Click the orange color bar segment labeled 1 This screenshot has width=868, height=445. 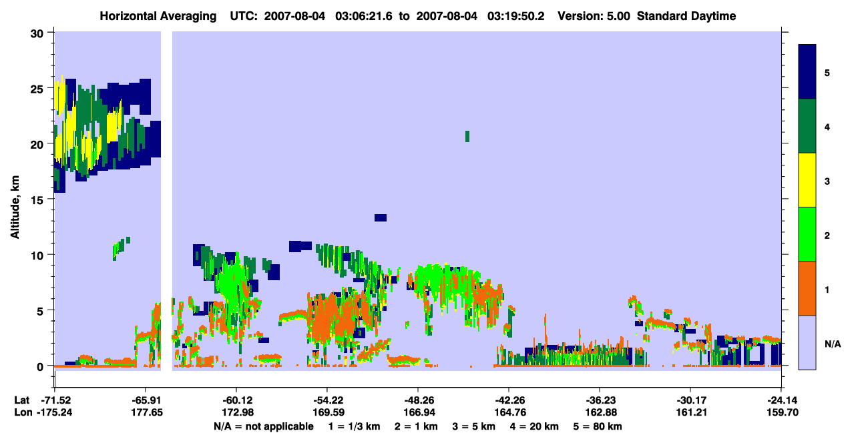click(x=808, y=288)
